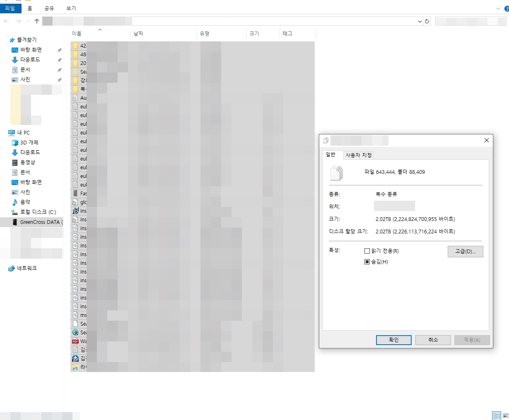Open 다운로드 under 즐겨찾기

pyautogui.click(x=30, y=60)
